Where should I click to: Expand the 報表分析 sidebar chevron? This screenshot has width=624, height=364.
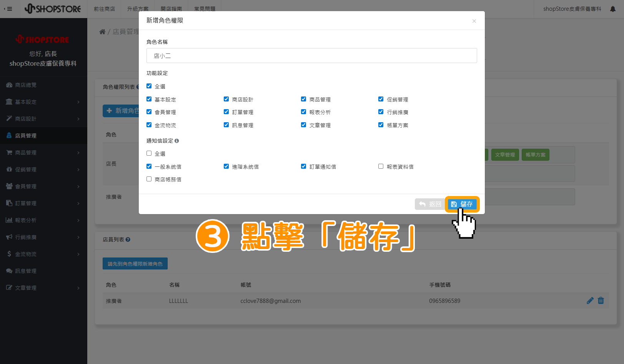point(78,220)
